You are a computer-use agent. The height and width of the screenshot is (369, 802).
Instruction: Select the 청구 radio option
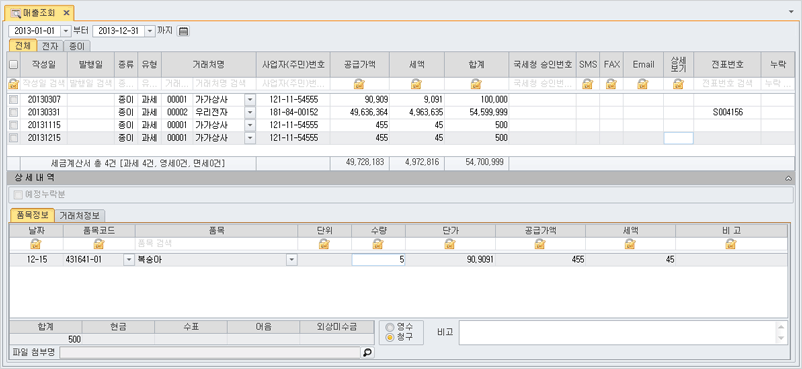click(391, 337)
